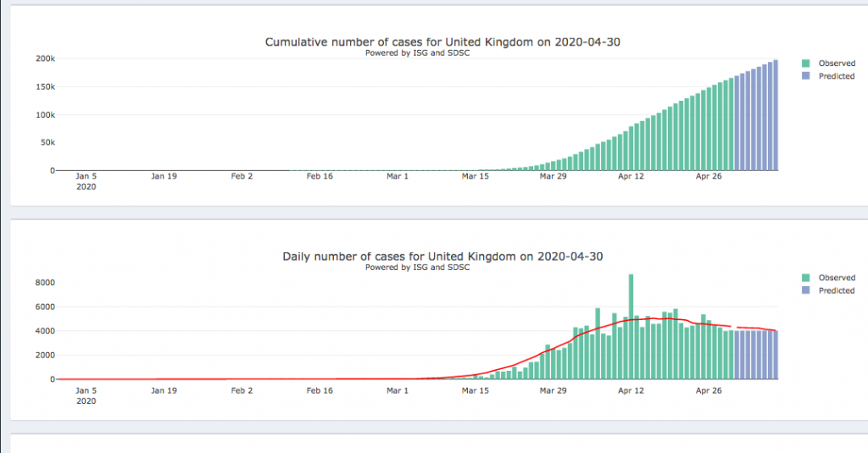868x453 pixels.
Task: Hide Observed series in daily cases legend
Action: [836, 278]
